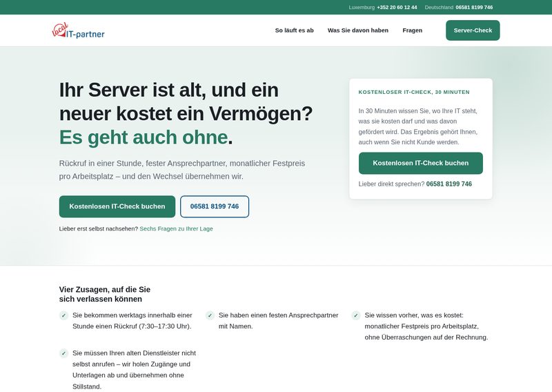Click headline 'Es geht auch ohne'
The height and width of the screenshot is (392, 552).
tap(144, 137)
